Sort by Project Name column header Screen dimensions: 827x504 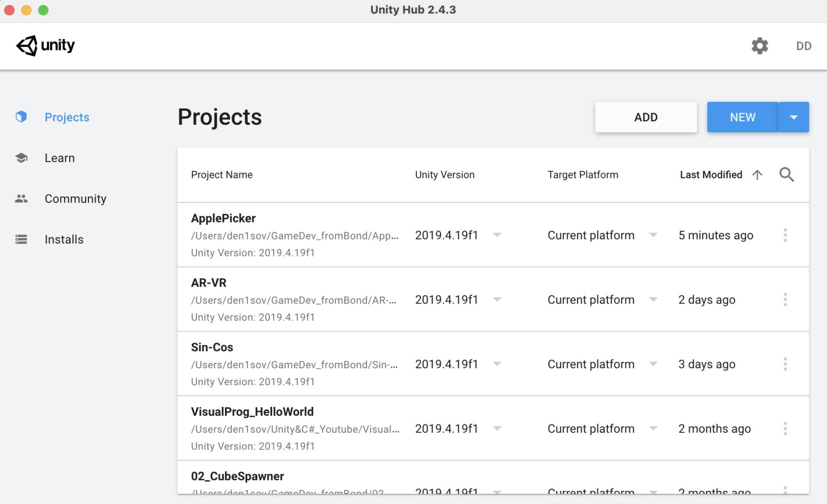tap(222, 174)
